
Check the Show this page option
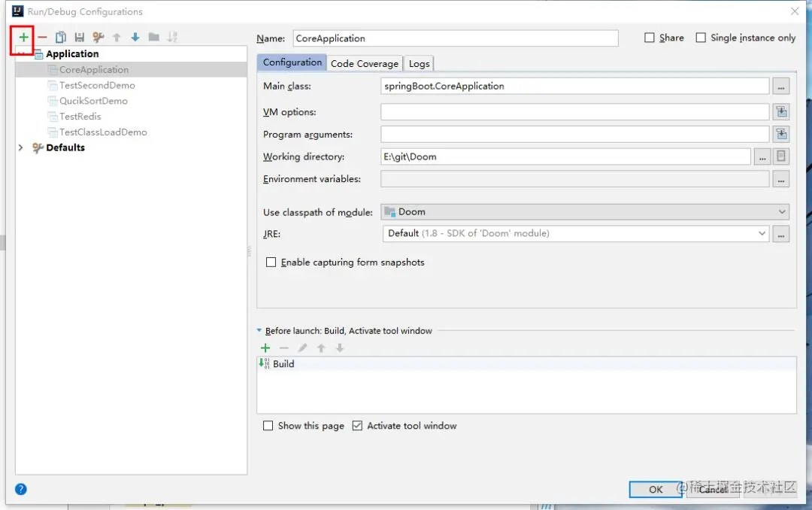pos(268,426)
